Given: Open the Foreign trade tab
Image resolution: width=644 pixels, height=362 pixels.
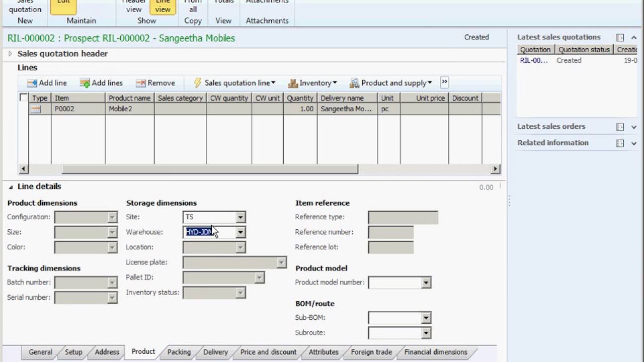Looking at the screenshot, I should [371, 352].
